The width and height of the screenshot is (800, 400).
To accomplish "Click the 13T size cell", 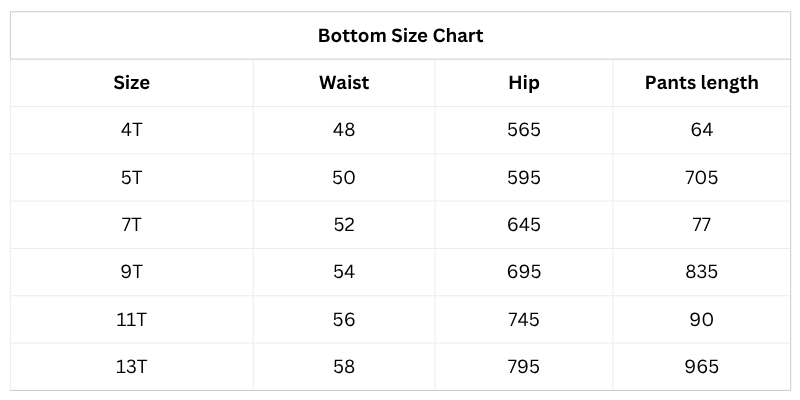I will coord(131,367).
